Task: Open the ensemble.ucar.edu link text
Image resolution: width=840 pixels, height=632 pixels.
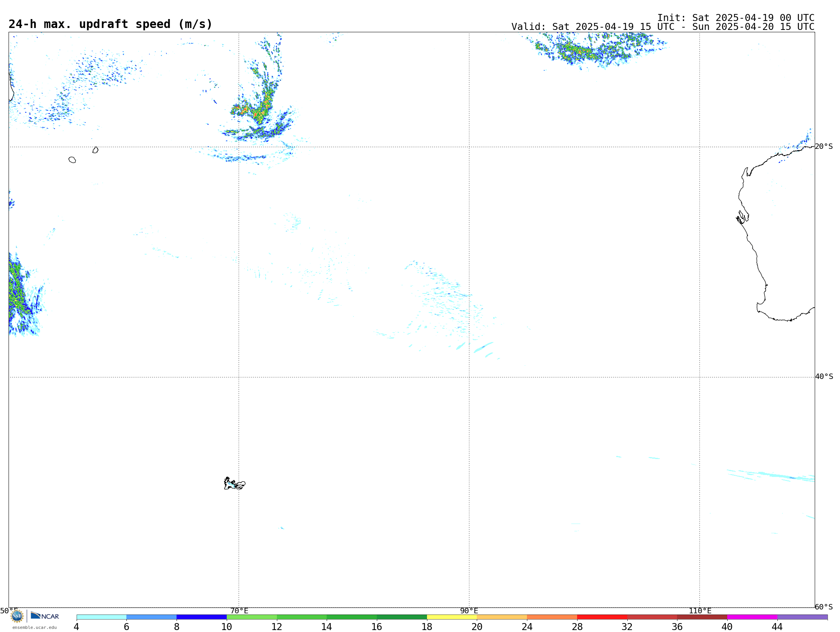Action: pyautogui.click(x=35, y=627)
